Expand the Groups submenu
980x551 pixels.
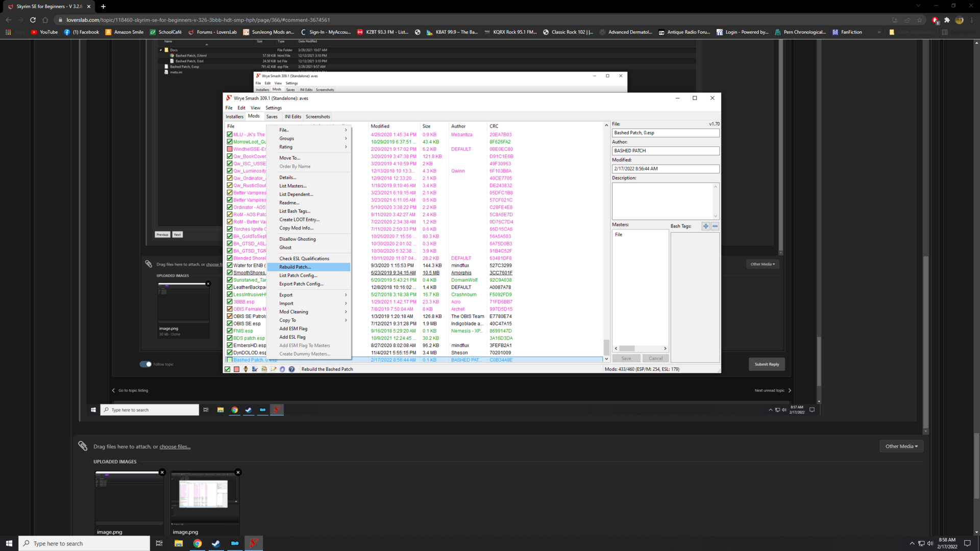pyautogui.click(x=308, y=138)
